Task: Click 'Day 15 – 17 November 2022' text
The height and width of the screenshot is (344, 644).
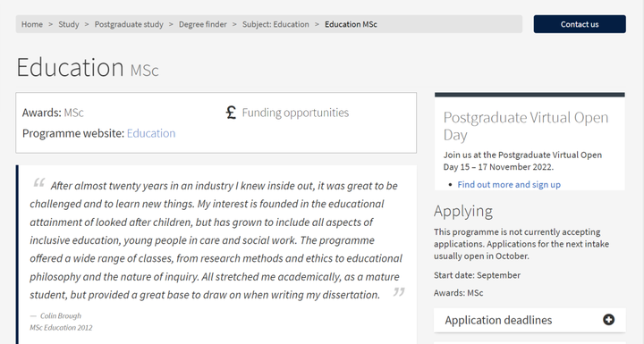Action: click(x=498, y=167)
